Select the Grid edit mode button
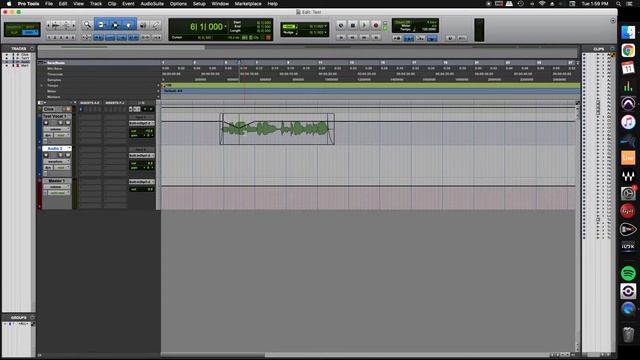 pos(30,32)
